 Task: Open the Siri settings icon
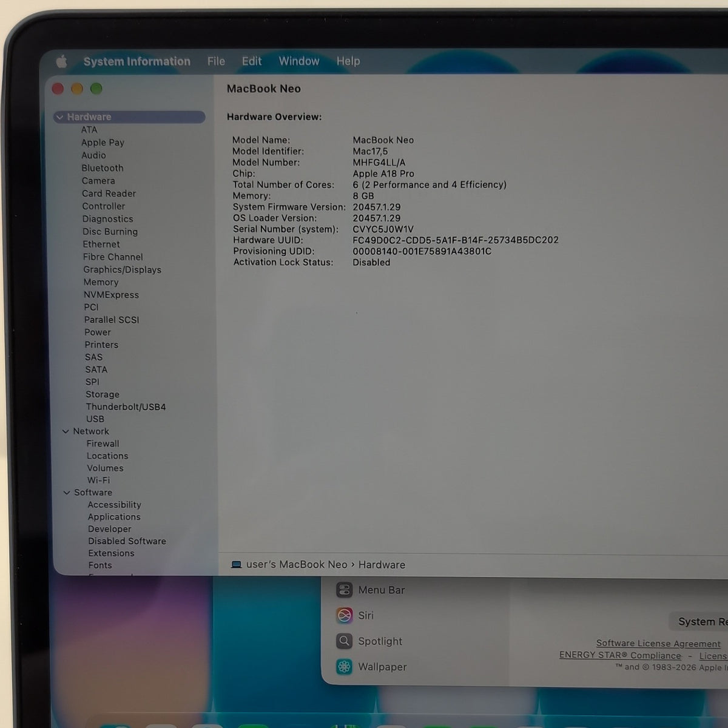pos(345,615)
